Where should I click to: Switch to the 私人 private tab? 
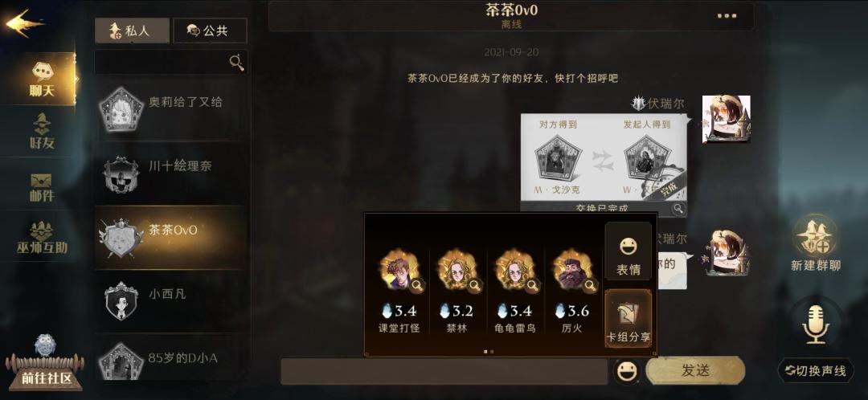132,30
